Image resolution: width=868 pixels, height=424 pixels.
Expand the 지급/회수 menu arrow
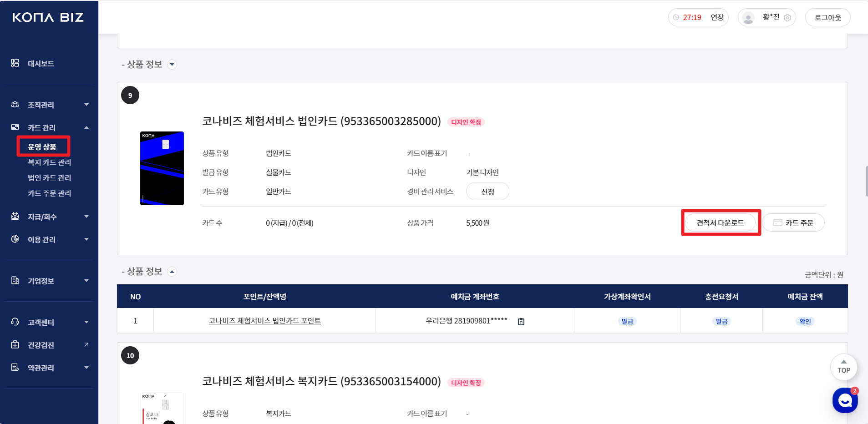(86, 217)
